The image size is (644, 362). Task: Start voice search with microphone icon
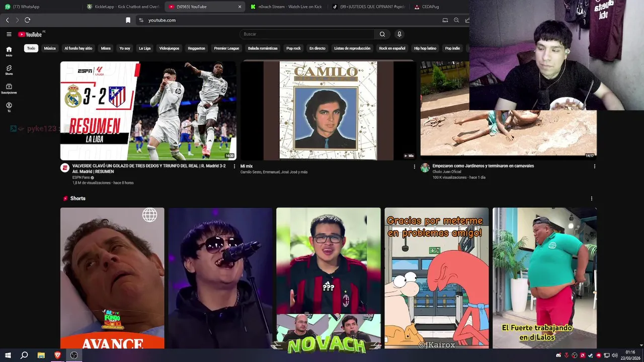(399, 34)
